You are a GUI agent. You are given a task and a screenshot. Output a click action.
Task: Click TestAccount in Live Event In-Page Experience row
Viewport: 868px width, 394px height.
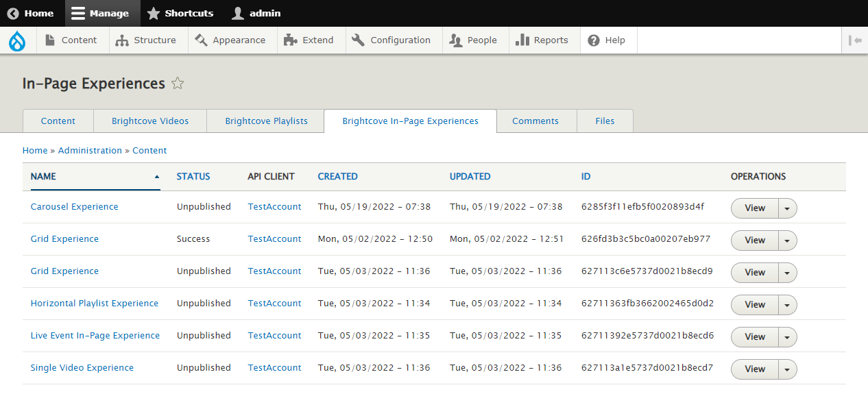(274, 336)
